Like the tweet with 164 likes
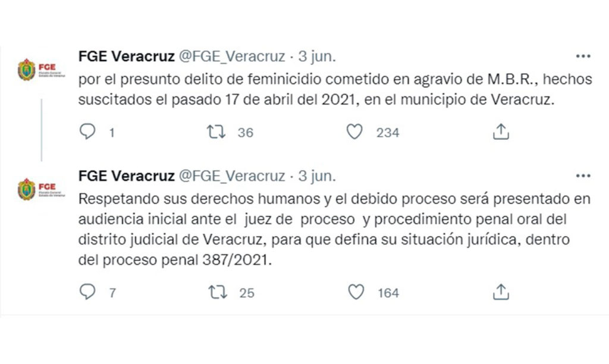 pos(356,292)
